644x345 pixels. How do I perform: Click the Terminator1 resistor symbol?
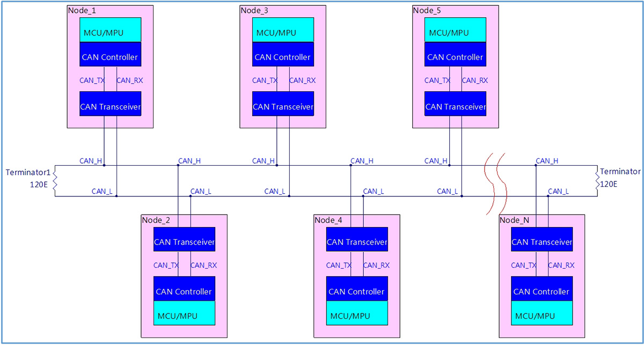click(55, 181)
